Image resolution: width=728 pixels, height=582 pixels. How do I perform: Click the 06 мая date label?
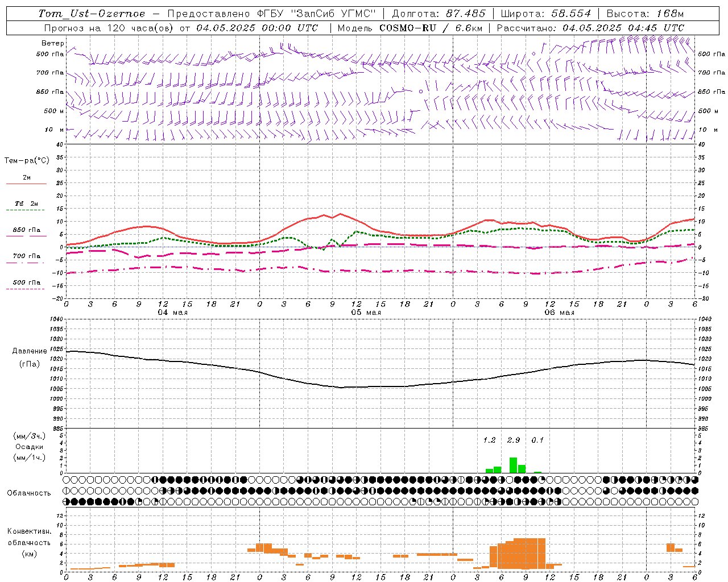pos(560,313)
